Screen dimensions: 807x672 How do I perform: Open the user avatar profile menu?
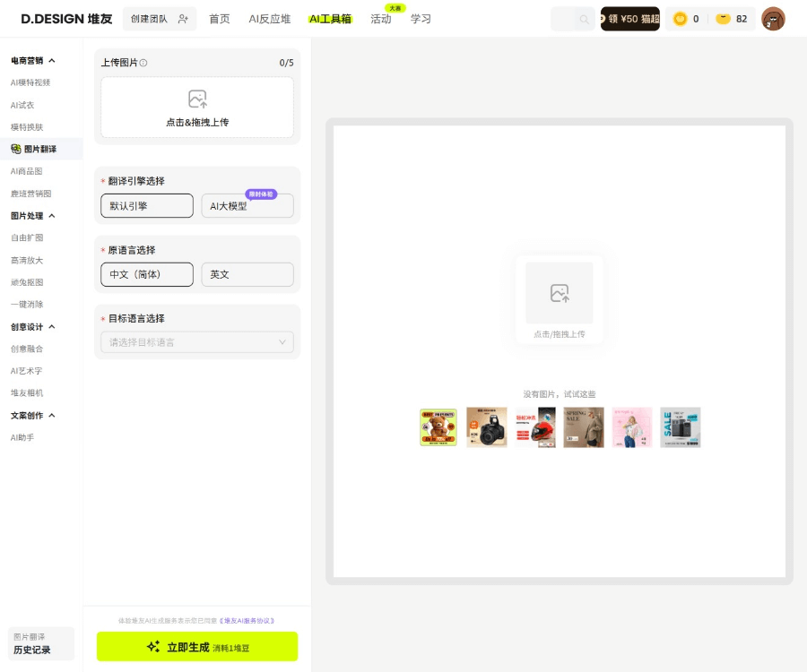coord(772,19)
